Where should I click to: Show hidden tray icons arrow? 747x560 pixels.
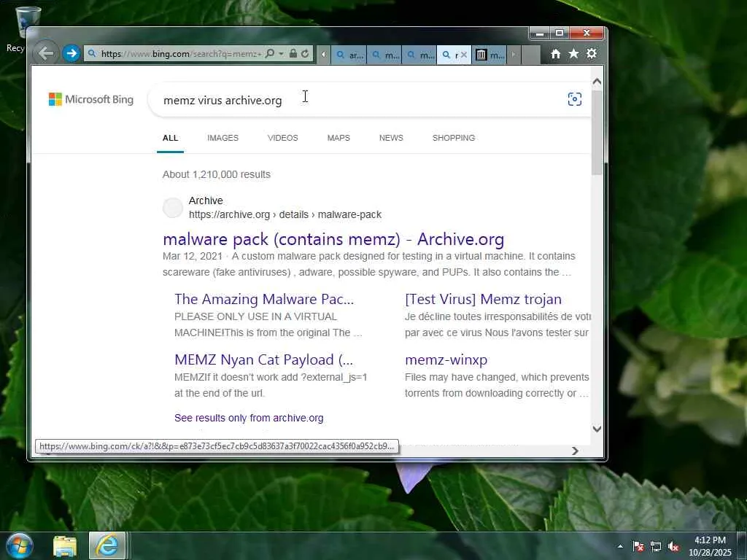pyautogui.click(x=620, y=547)
